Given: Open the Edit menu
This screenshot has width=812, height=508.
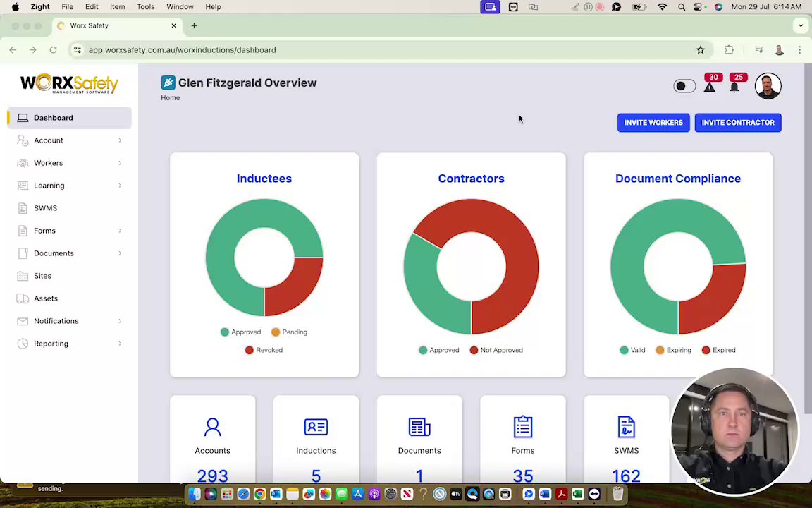Looking at the screenshot, I should click(92, 7).
